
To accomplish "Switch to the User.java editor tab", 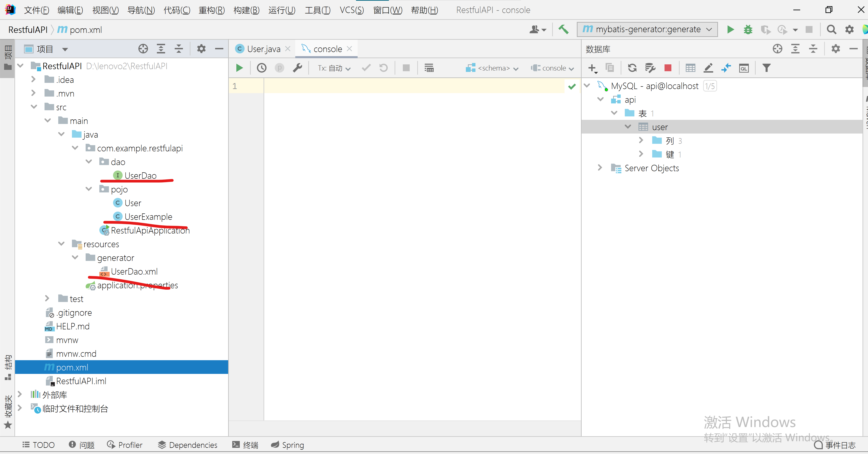I will (263, 49).
